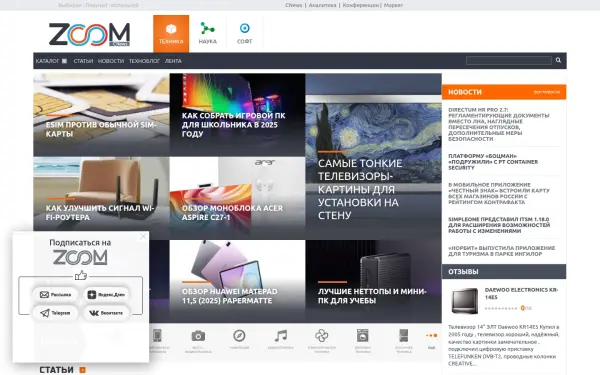Click the Новости sidebar heading
The height and width of the screenshot is (375, 600).
point(465,92)
